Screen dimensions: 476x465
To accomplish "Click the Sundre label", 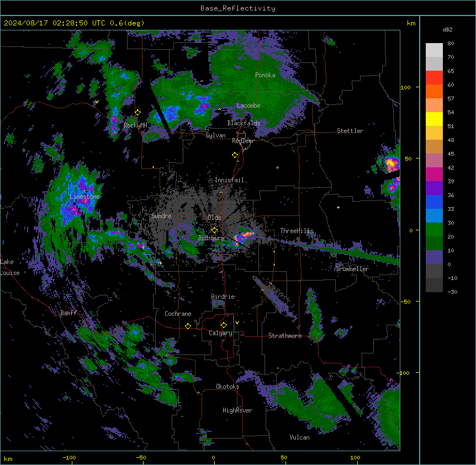I will [x=161, y=216].
